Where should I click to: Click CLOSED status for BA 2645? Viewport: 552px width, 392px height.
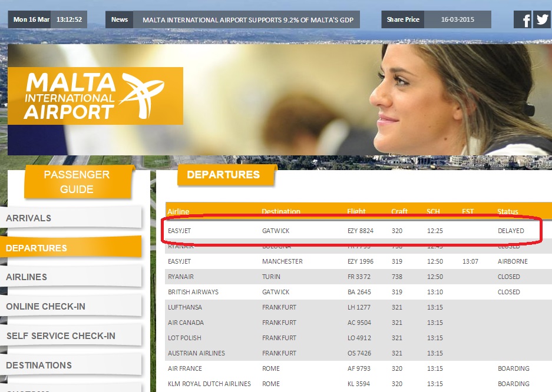[x=508, y=292]
